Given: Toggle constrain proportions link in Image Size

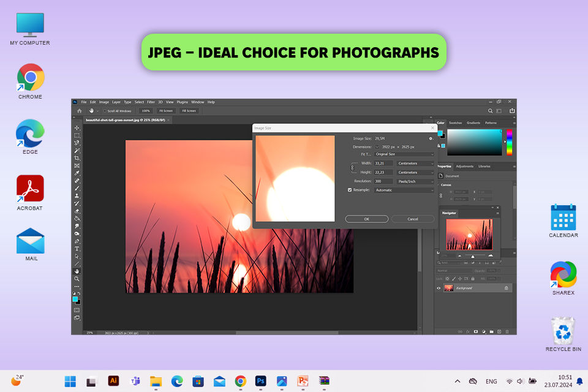Looking at the screenshot, I should click(x=352, y=168).
